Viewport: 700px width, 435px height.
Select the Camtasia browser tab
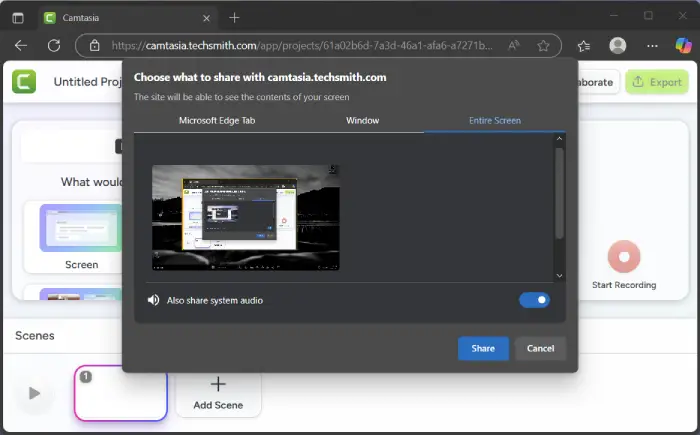127,18
